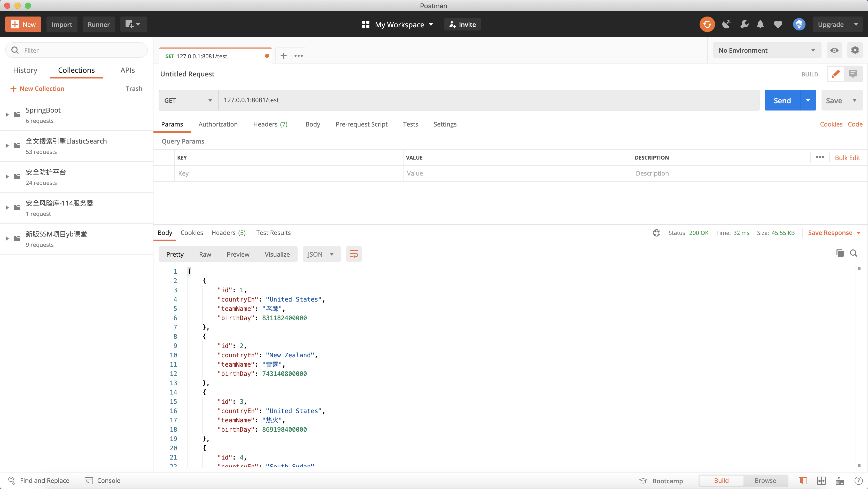Screen dimensions: 868x489
Task: Open the No Environment dropdown
Action: (x=767, y=51)
